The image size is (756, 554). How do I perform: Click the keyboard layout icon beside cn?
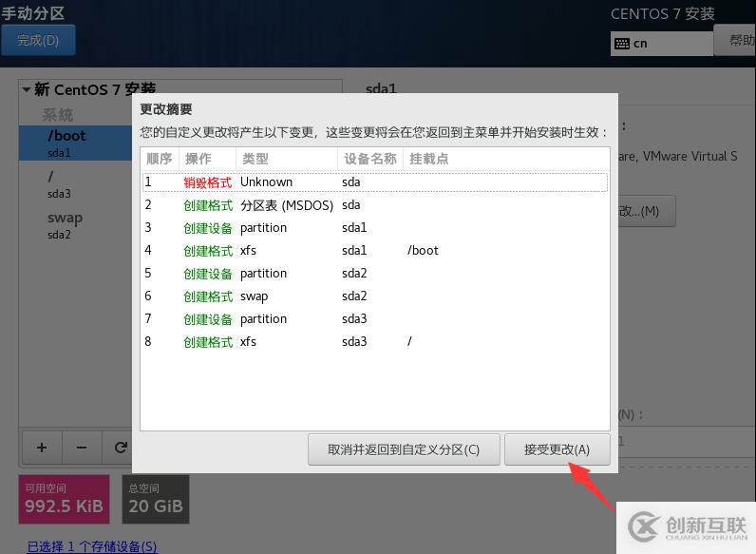coord(622,44)
